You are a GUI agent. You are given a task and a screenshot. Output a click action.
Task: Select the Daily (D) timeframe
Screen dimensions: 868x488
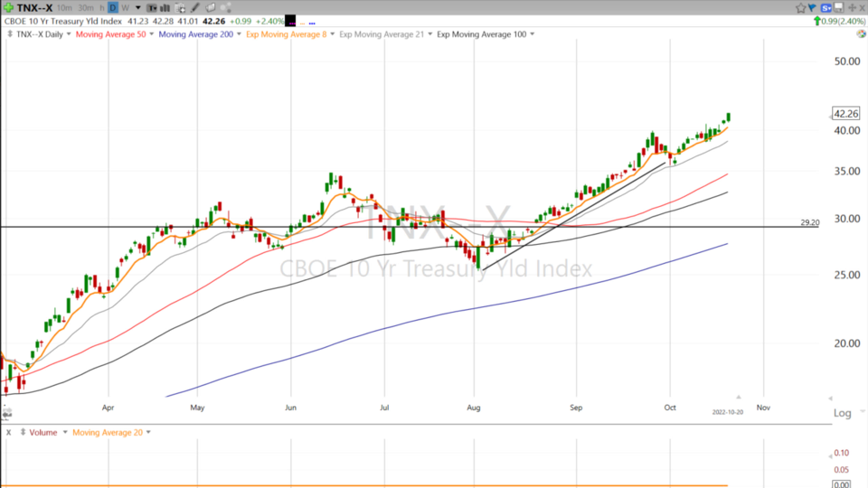pyautogui.click(x=113, y=8)
